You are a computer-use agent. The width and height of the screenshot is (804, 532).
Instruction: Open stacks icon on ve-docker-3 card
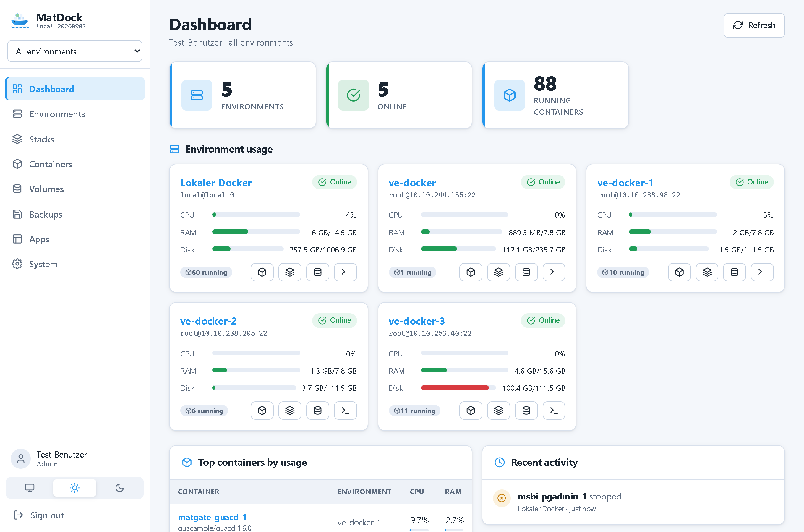(498, 411)
